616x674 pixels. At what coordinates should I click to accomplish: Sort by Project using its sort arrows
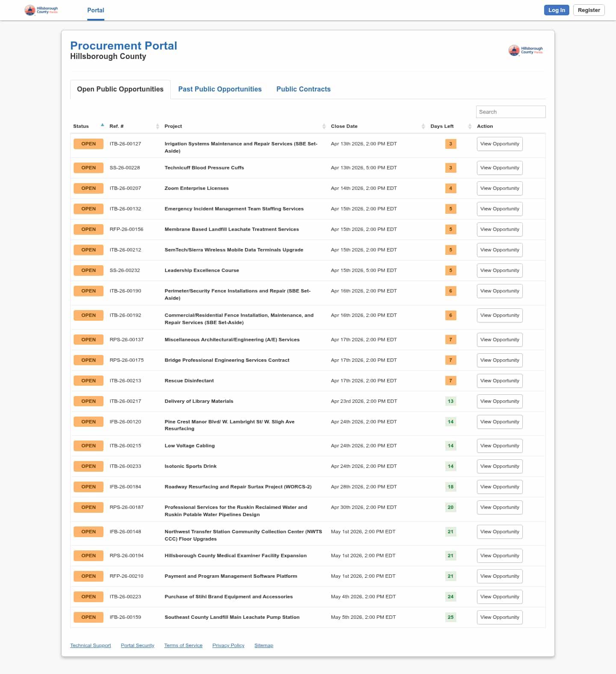324,126
